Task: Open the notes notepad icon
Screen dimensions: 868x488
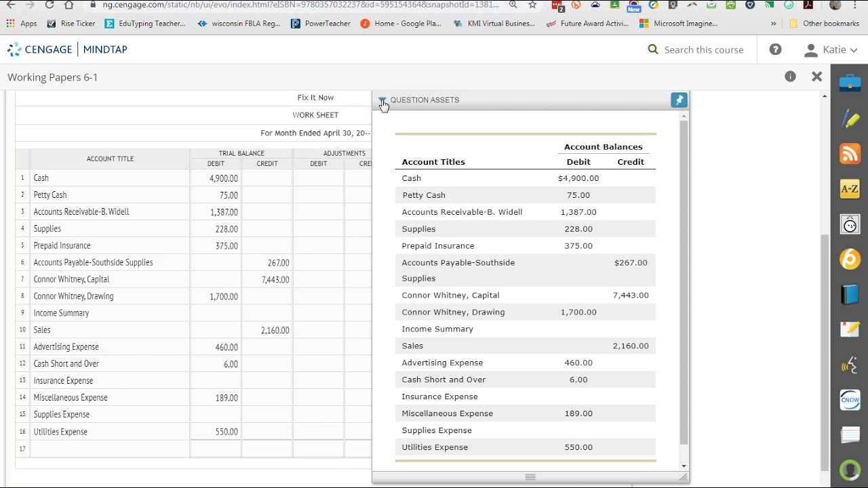Action: point(850,329)
